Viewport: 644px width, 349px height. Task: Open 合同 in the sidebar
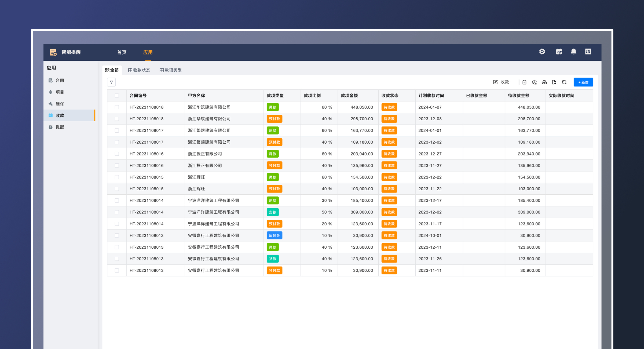coord(60,80)
